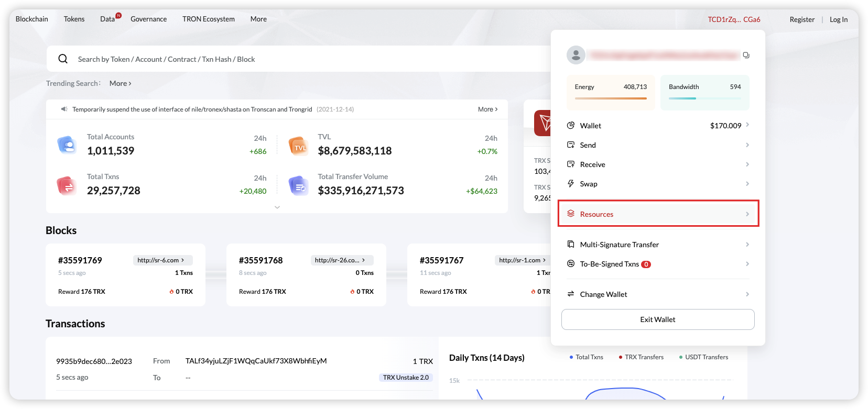Click the Resources layers icon
Screen dimensions: 868x409
pyautogui.click(x=571, y=214)
